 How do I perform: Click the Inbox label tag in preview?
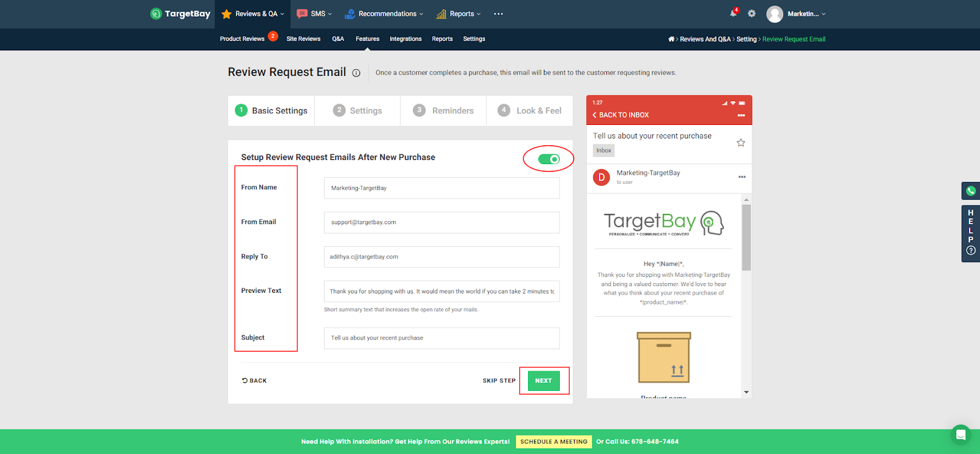click(604, 150)
